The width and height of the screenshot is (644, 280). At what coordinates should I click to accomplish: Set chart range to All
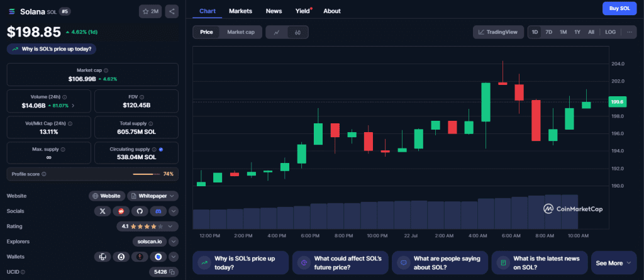(x=591, y=32)
